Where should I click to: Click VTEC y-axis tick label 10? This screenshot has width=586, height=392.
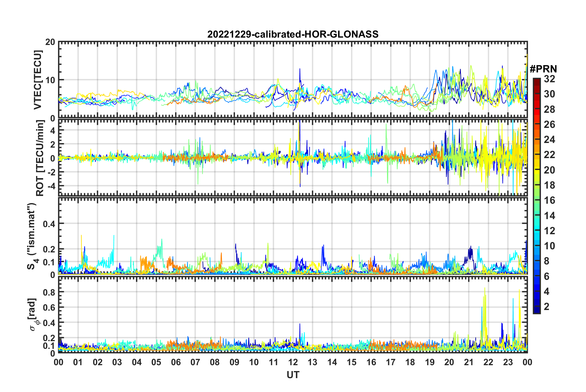tap(50, 80)
